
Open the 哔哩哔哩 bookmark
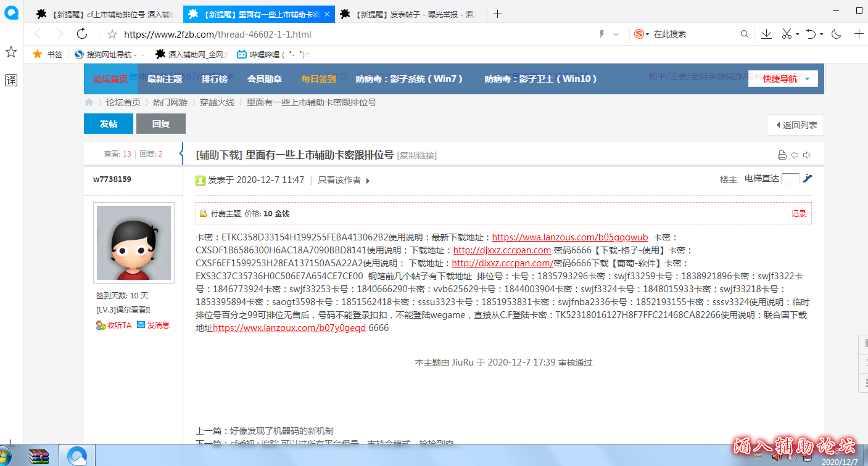[x=273, y=54]
